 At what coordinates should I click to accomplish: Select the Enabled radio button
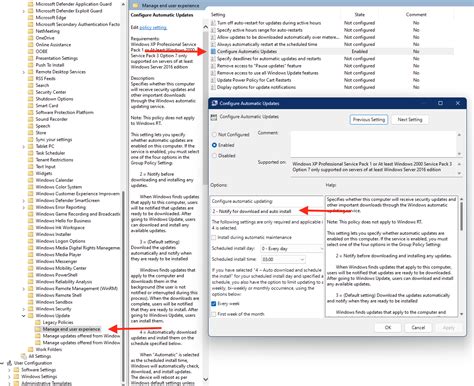tap(214, 145)
